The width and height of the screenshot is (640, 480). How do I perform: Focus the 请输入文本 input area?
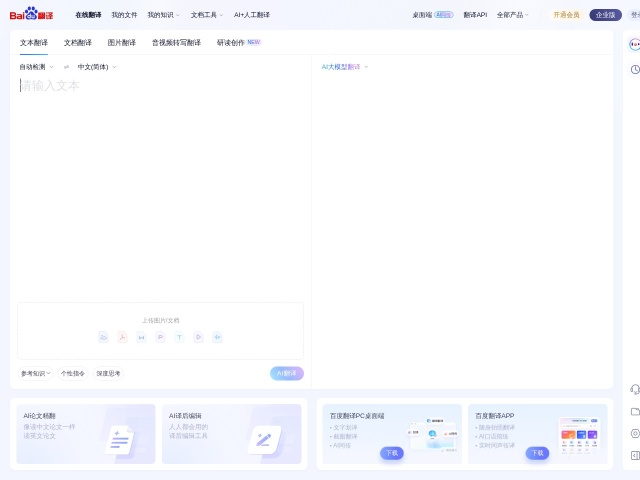[161, 188]
